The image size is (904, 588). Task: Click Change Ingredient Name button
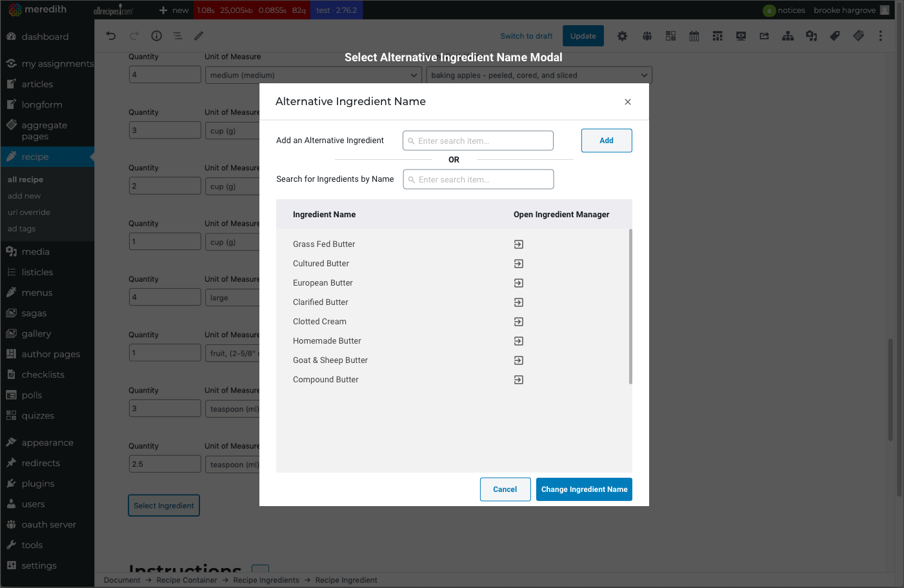tap(584, 489)
